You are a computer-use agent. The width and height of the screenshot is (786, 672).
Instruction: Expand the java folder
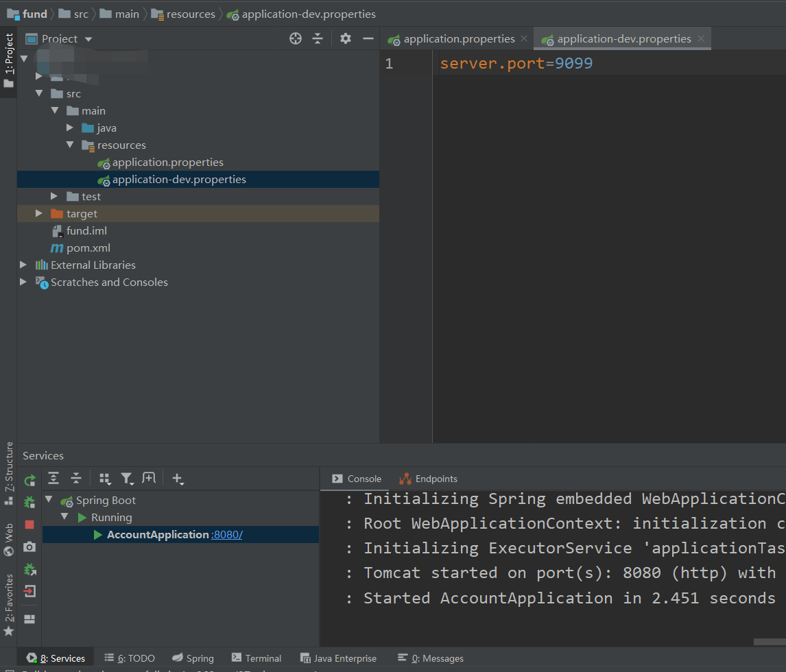(70, 128)
